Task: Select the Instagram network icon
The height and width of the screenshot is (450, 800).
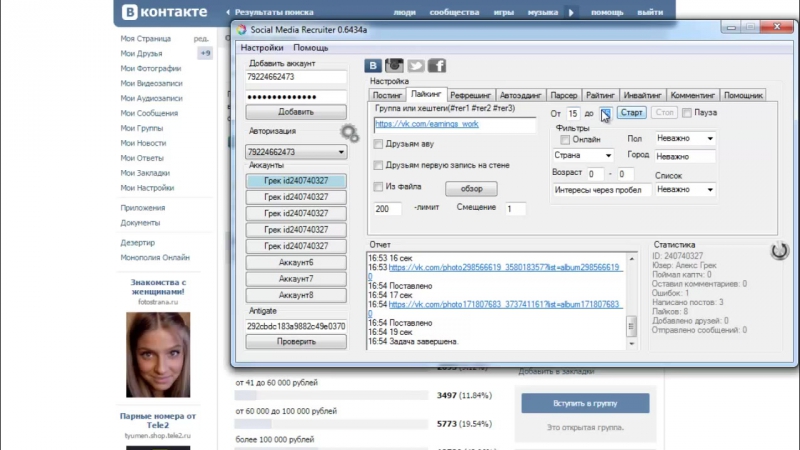Action: click(x=394, y=65)
